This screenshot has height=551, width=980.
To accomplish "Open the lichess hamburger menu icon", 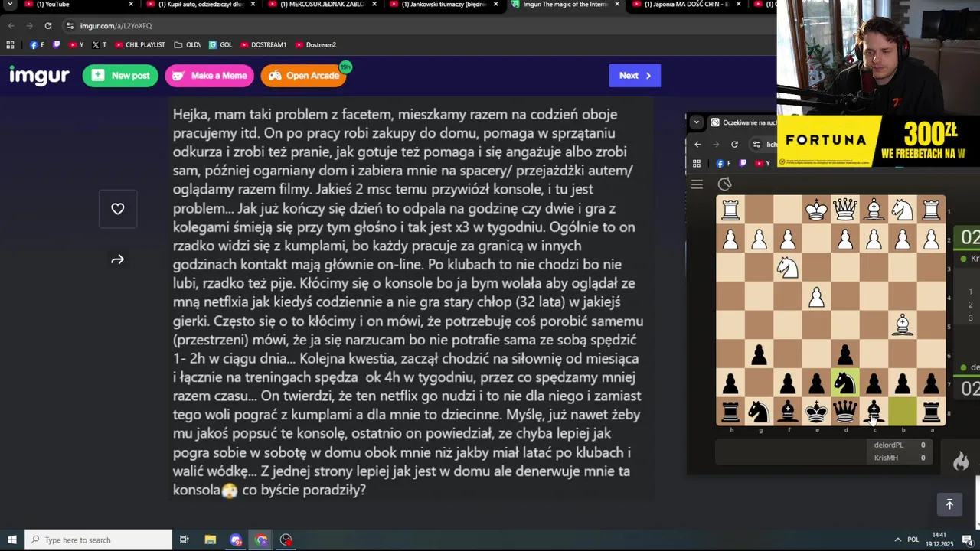I will [x=697, y=184].
